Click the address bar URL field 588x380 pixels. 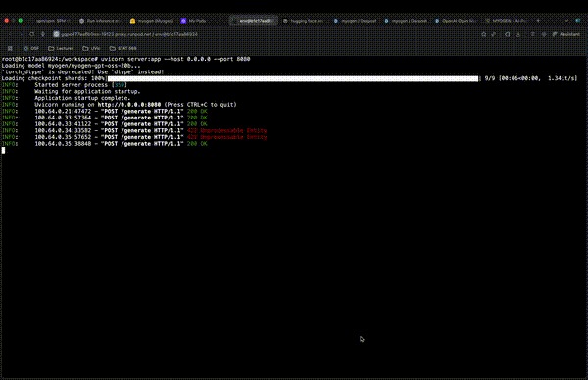(x=263, y=34)
